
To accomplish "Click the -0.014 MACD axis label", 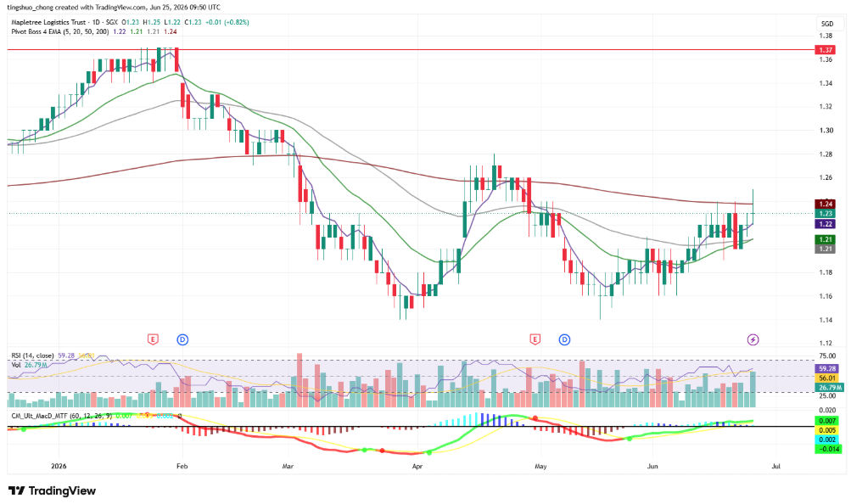I will pos(828,449).
